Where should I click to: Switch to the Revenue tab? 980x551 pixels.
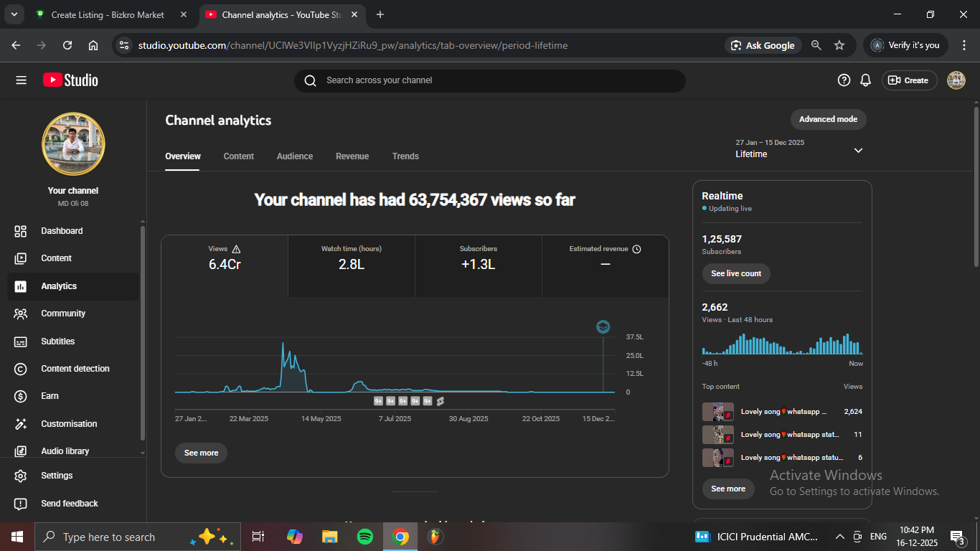(352, 156)
